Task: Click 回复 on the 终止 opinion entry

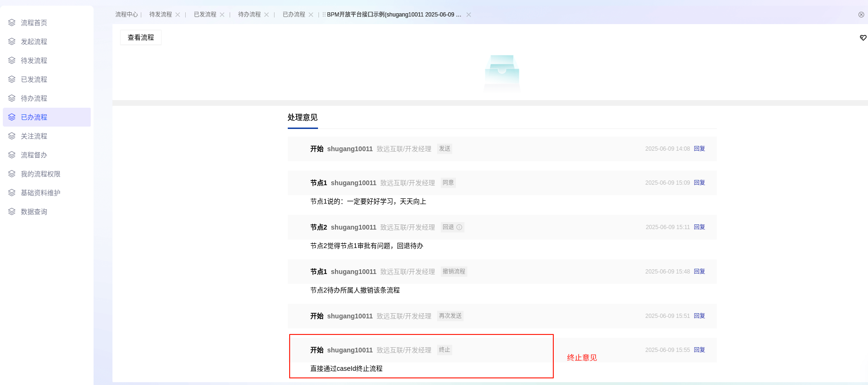Action: [x=699, y=350]
